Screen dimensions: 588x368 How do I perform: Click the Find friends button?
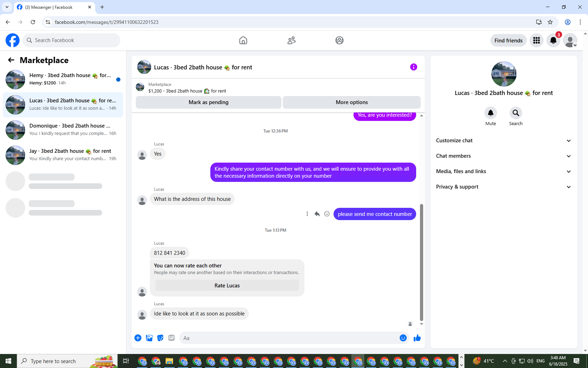(x=509, y=40)
